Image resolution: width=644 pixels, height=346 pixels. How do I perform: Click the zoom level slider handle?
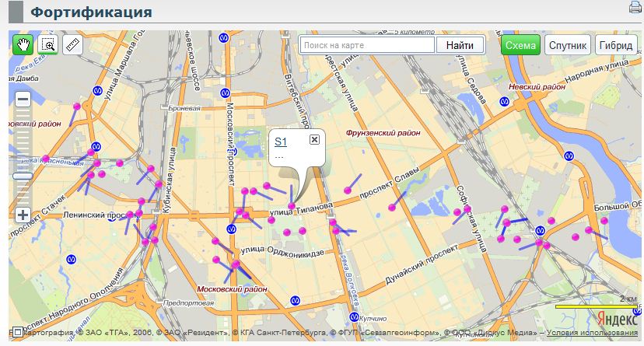click(x=23, y=176)
